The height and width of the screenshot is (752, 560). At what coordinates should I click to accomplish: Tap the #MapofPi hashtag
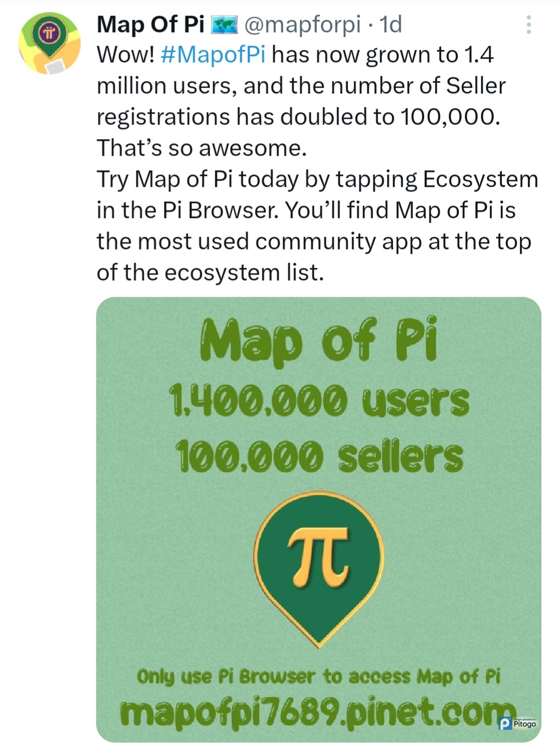(x=213, y=55)
